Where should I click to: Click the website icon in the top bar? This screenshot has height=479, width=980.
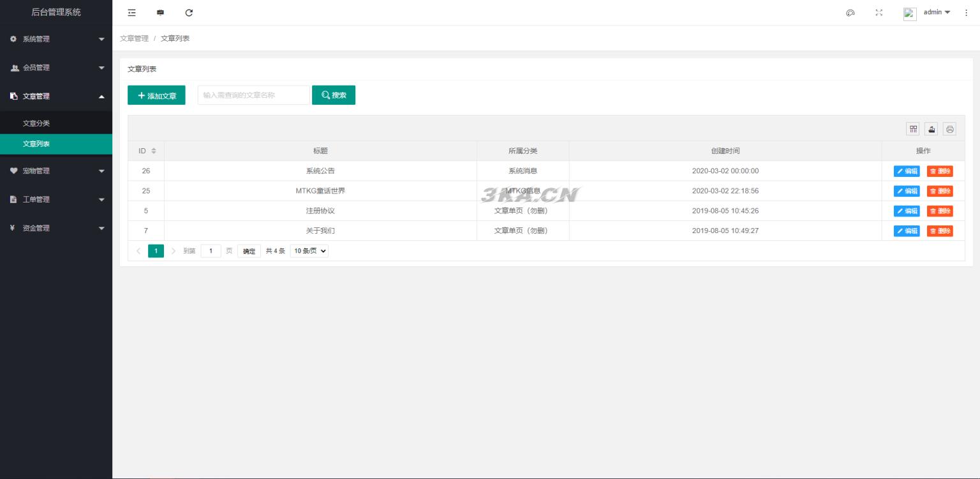click(160, 13)
